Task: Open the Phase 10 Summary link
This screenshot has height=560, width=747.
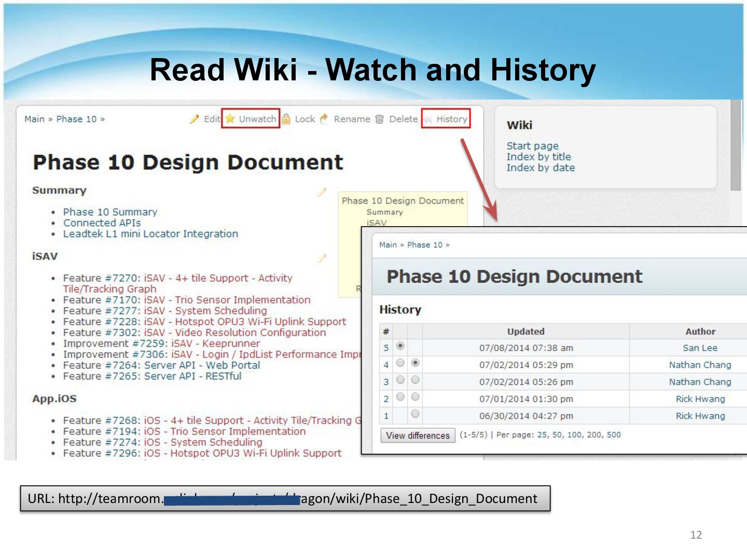Action: click(110, 212)
